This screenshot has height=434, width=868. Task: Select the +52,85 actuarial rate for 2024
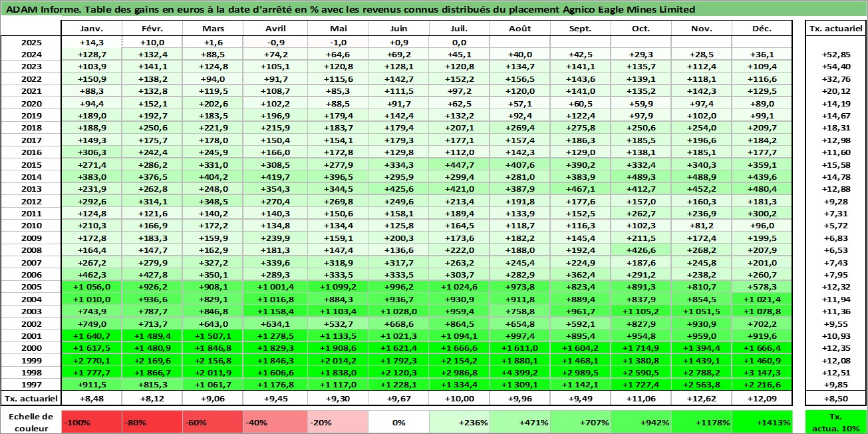click(836, 55)
